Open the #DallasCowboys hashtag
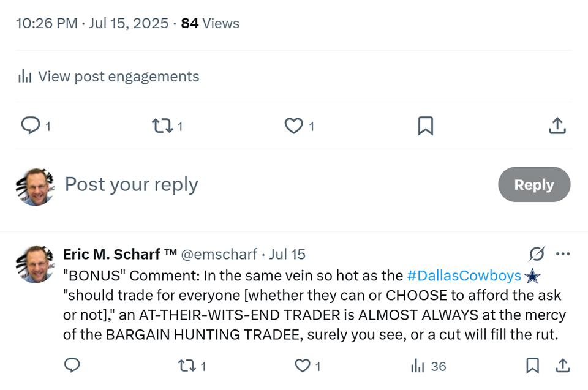This screenshot has height=390, width=588. 464,276
